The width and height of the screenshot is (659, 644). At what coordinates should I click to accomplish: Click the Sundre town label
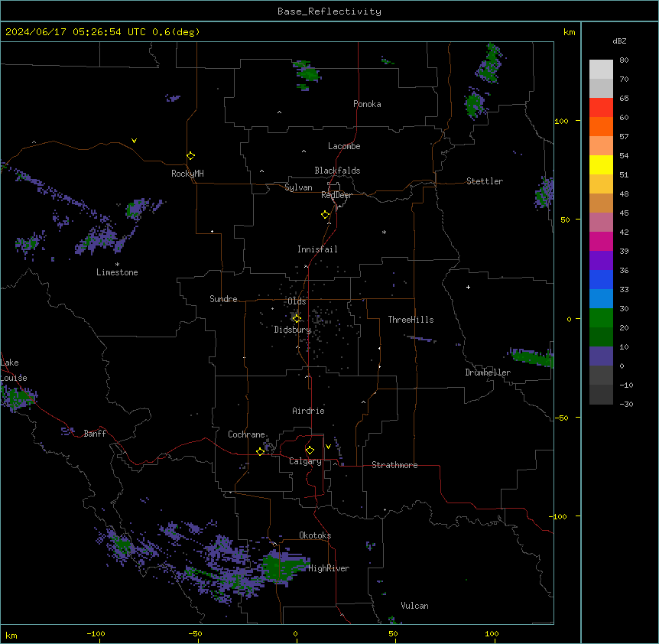(x=223, y=299)
